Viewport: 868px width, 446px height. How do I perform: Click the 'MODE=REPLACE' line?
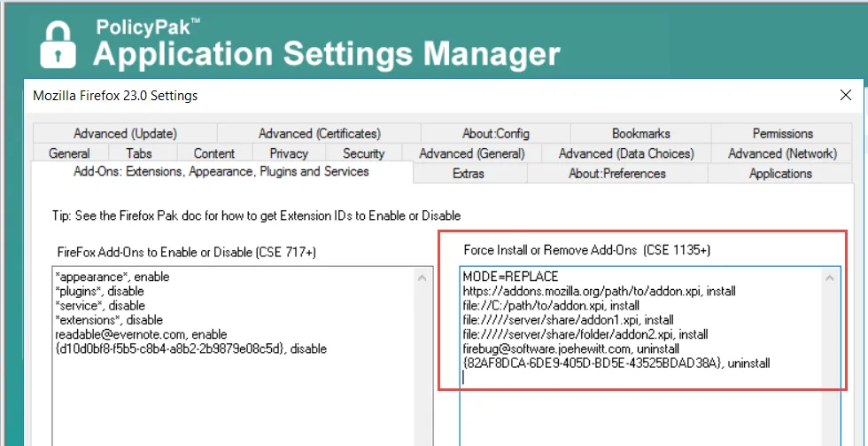point(511,276)
